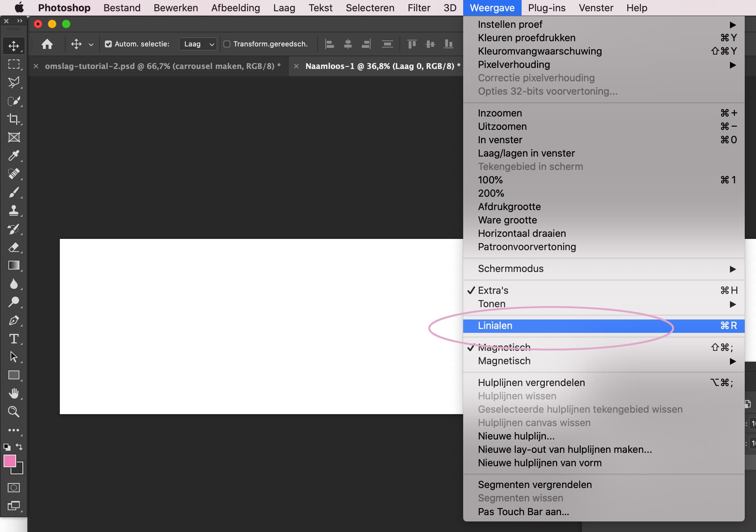Open the pink foreground color swatch
The height and width of the screenshot is (532, 756).
10,461
